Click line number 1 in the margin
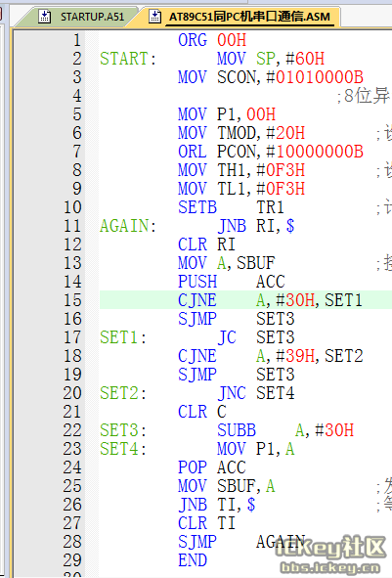Image resolution: width=392 pixels, height=578 pixels. pos(76,40)
